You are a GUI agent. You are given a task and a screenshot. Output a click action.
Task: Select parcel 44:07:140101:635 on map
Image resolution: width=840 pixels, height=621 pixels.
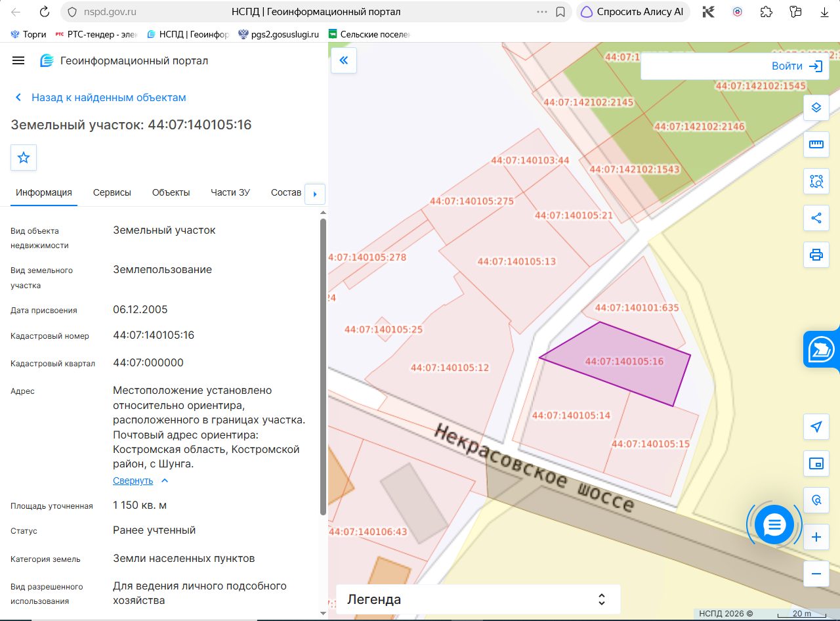(x=637, y=308)
